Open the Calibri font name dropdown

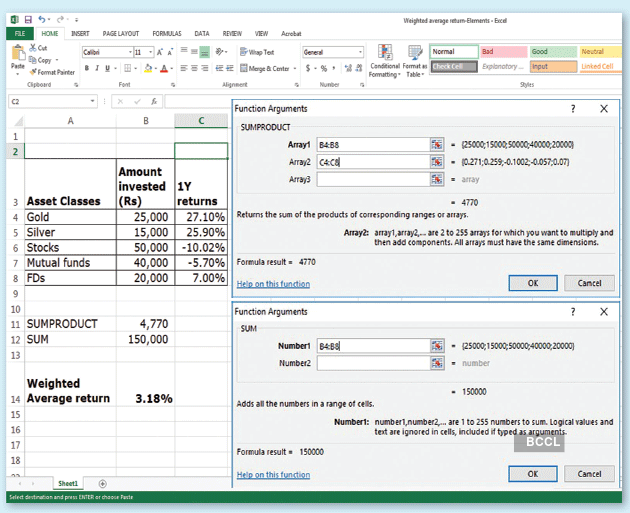coord(129,52)
